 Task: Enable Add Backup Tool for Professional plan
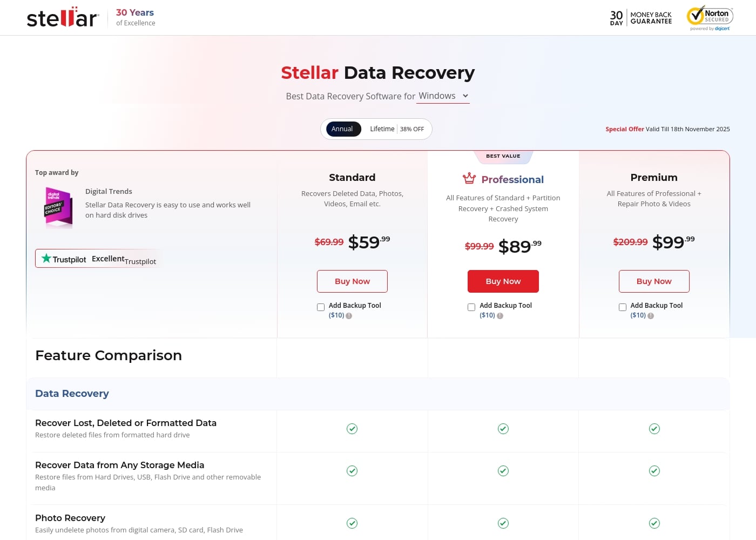tap(471, 307)
